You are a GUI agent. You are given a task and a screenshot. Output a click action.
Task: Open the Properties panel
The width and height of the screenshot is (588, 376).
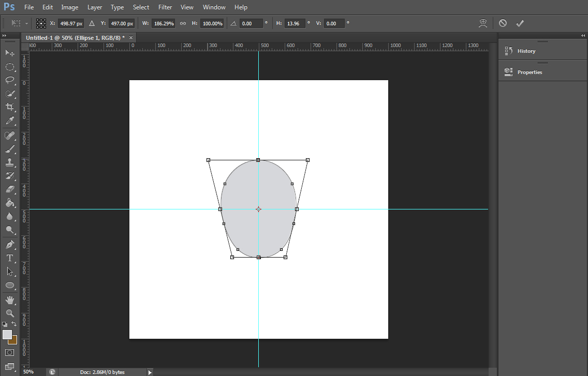pyautogui.click(x=530, y=72)
